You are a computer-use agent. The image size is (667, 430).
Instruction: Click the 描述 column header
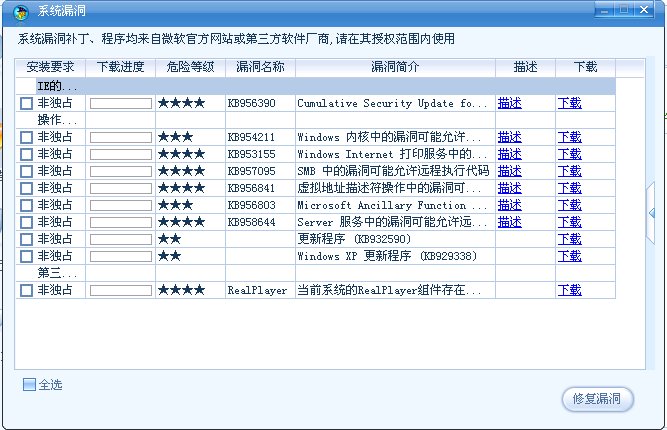point(525,68)
